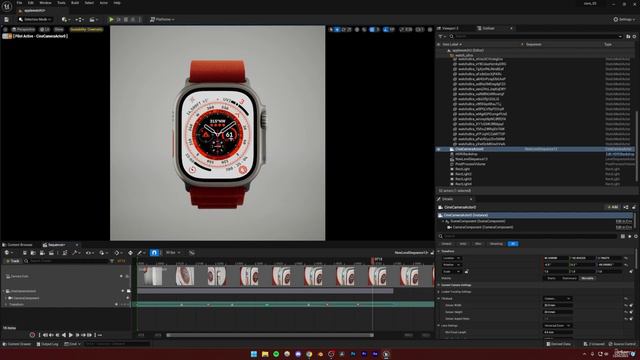Viewport: 640px width, 360px height.
Task: Click the Sequencer auto-key diamond icon
Action: click(x=130, y=253)
